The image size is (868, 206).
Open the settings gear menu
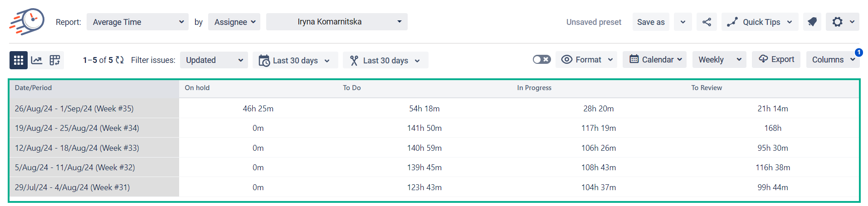coord(842,22)
